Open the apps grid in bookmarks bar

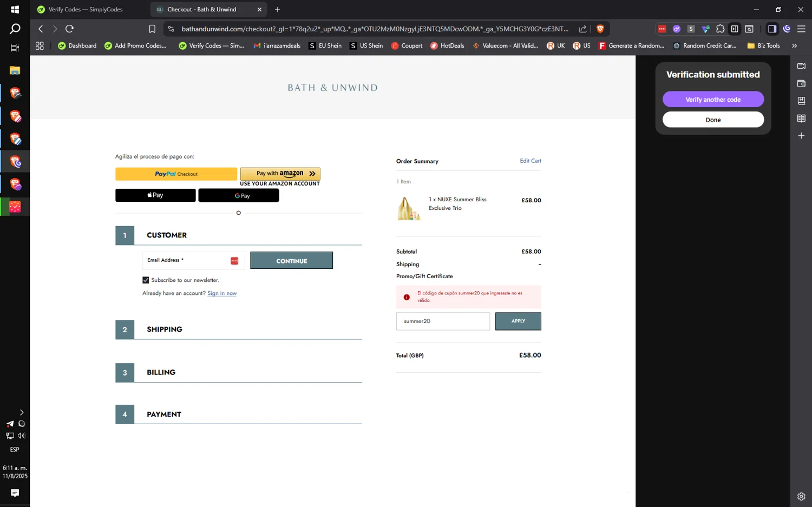click(40, 46)
